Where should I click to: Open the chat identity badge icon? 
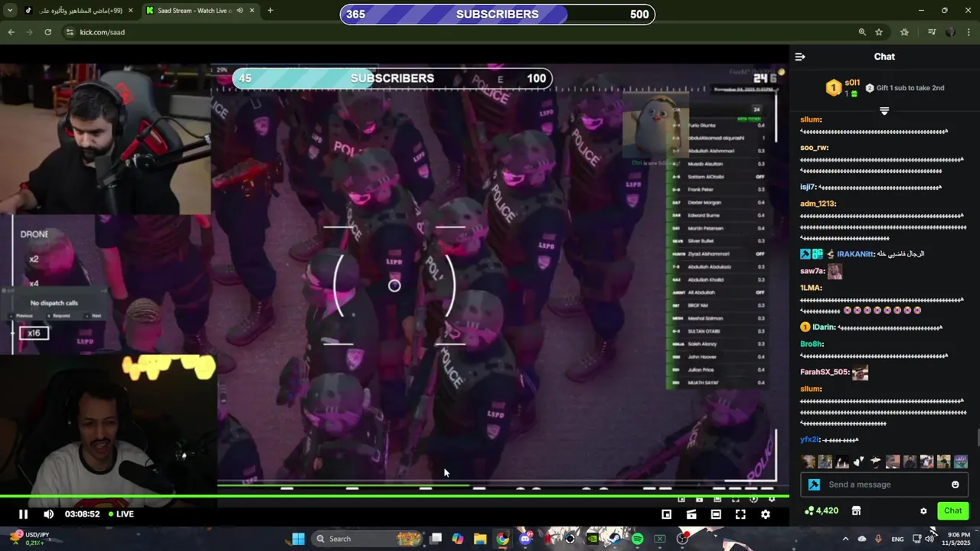pyautogui.click(x=814, y=484)
